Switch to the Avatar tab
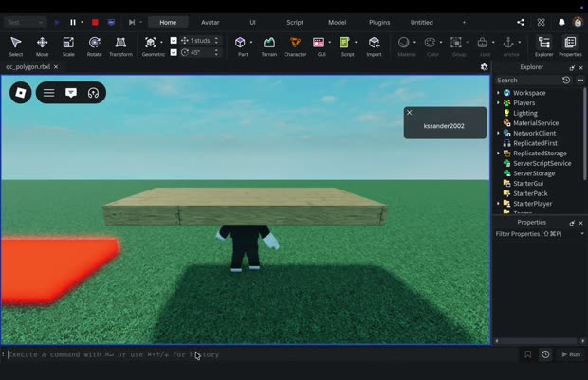 [x=210, y=22]
